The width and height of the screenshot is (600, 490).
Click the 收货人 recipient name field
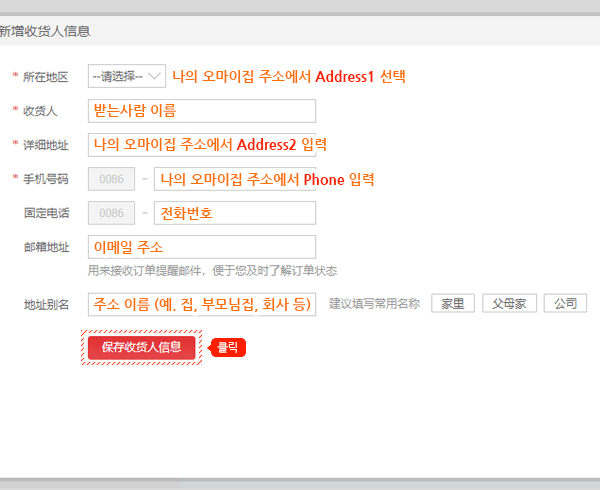pyautogui.click(x=201, y=110)
